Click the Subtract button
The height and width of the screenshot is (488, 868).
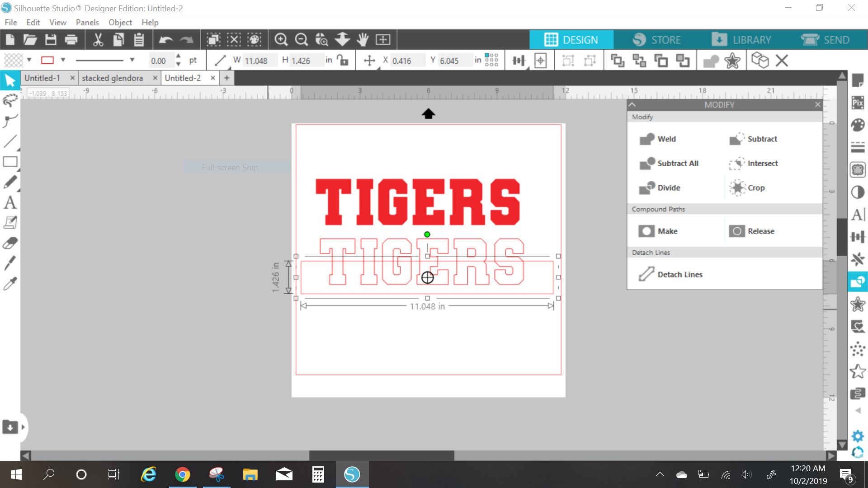753,139
